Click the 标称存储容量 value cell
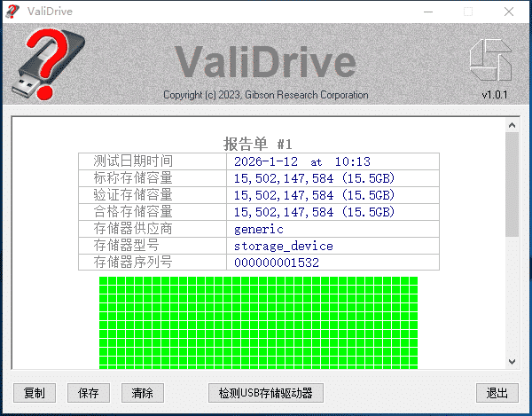 click(x=314, y=178)
